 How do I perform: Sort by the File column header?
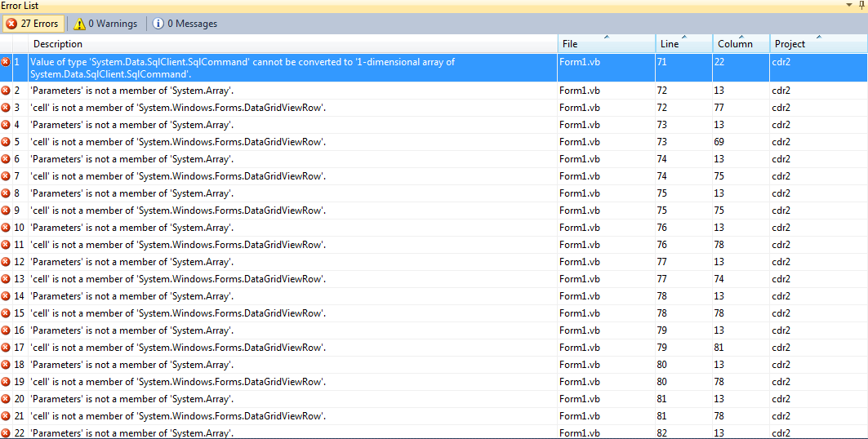607,44
